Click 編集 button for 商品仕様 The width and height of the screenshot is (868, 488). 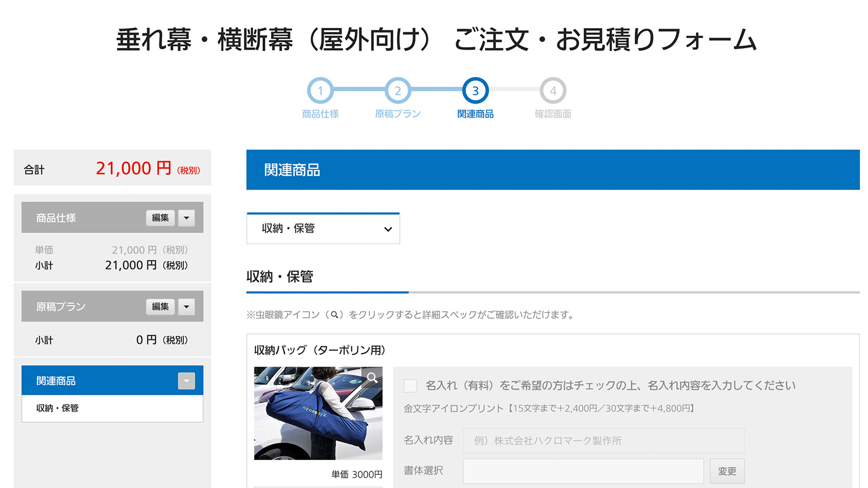[x=160, y=218]
